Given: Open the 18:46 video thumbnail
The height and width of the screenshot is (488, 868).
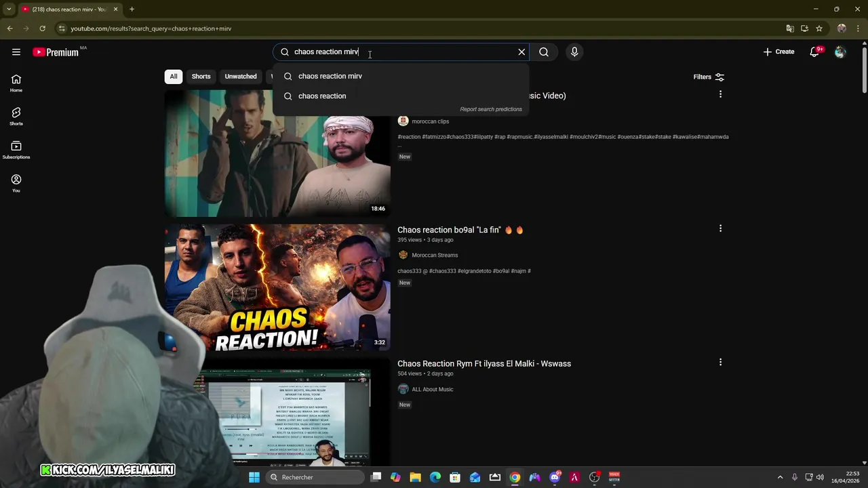Looking at the screenshot, I should click(277, 153).
